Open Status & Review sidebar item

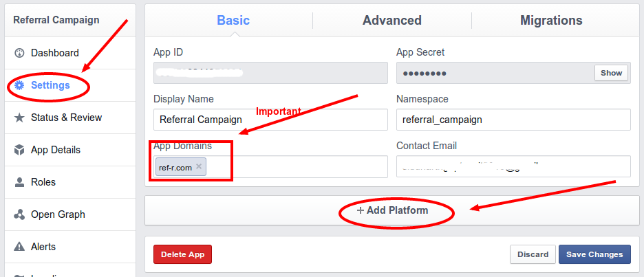point(70,118)
